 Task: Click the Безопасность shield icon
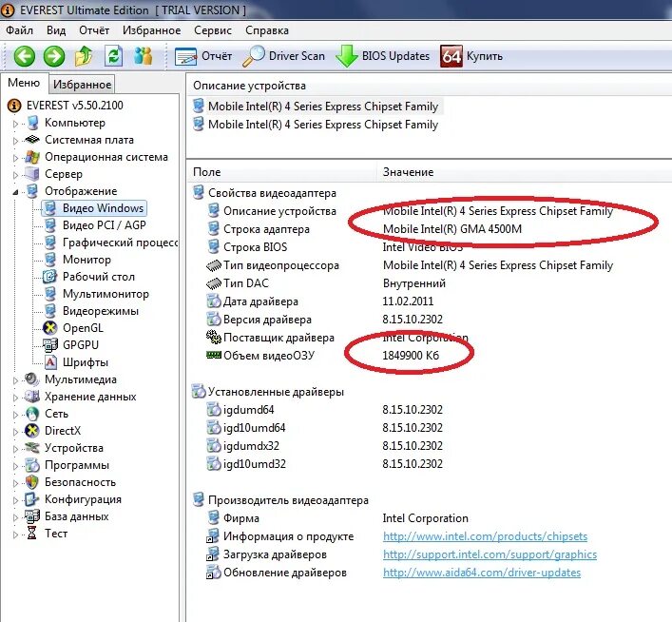click(32, 482)
